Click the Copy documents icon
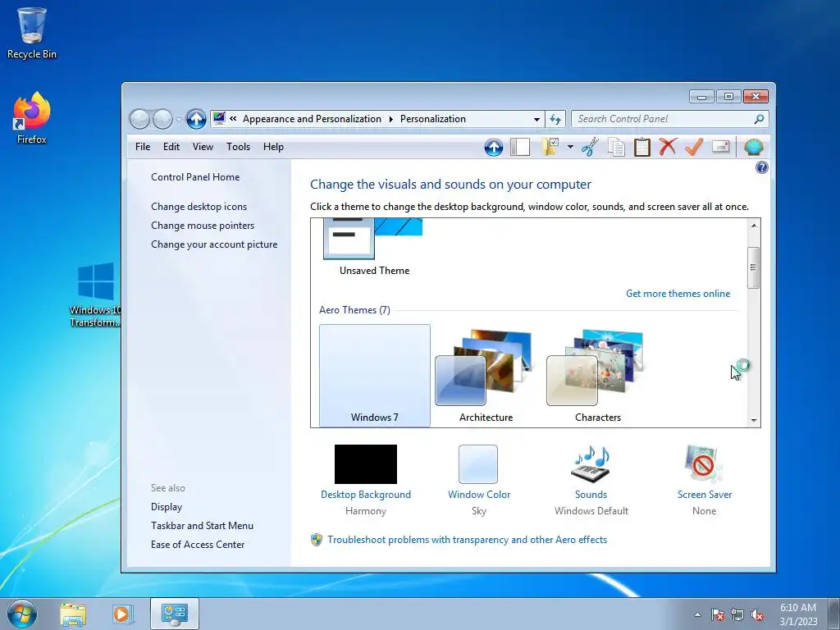This screenshot has height=630, width=840. [x=616, y=147]
